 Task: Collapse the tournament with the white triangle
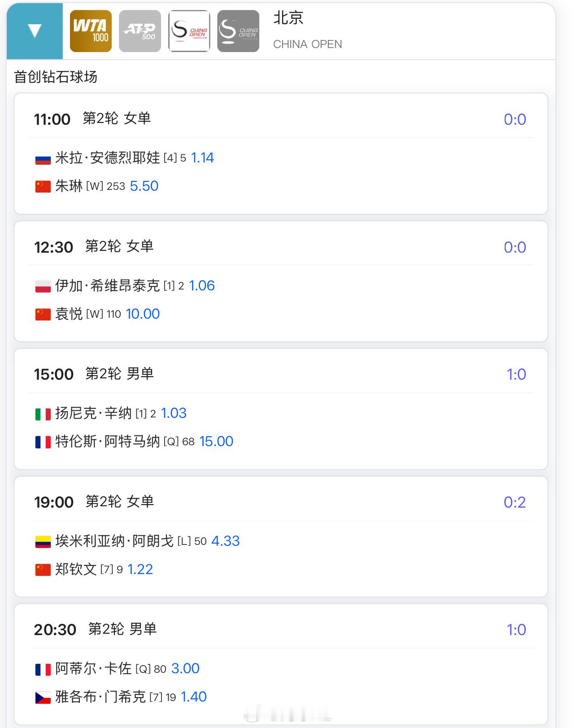pos(35,31)
